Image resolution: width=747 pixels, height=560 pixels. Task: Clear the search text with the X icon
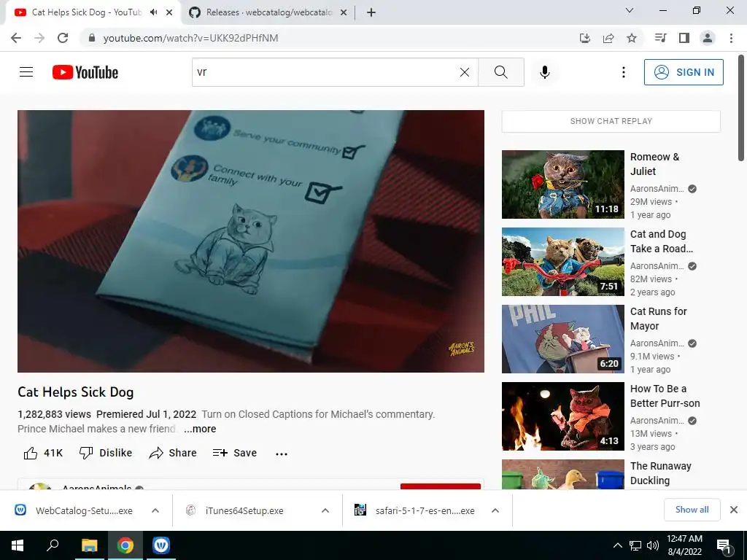tap(465, 72)
